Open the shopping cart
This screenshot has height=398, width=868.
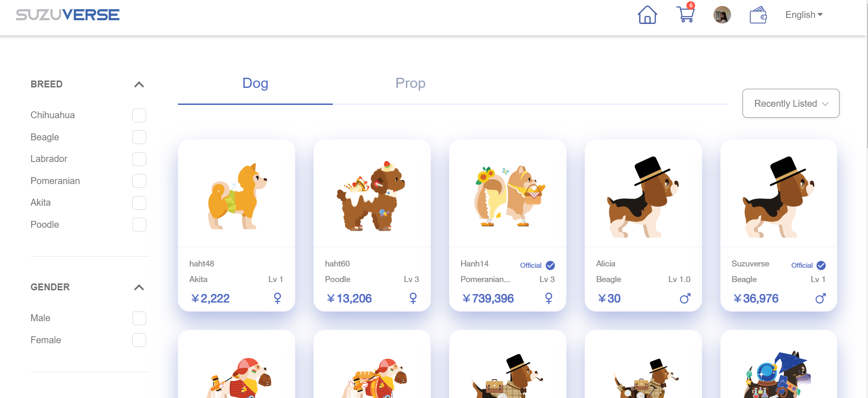pos(685,14)
